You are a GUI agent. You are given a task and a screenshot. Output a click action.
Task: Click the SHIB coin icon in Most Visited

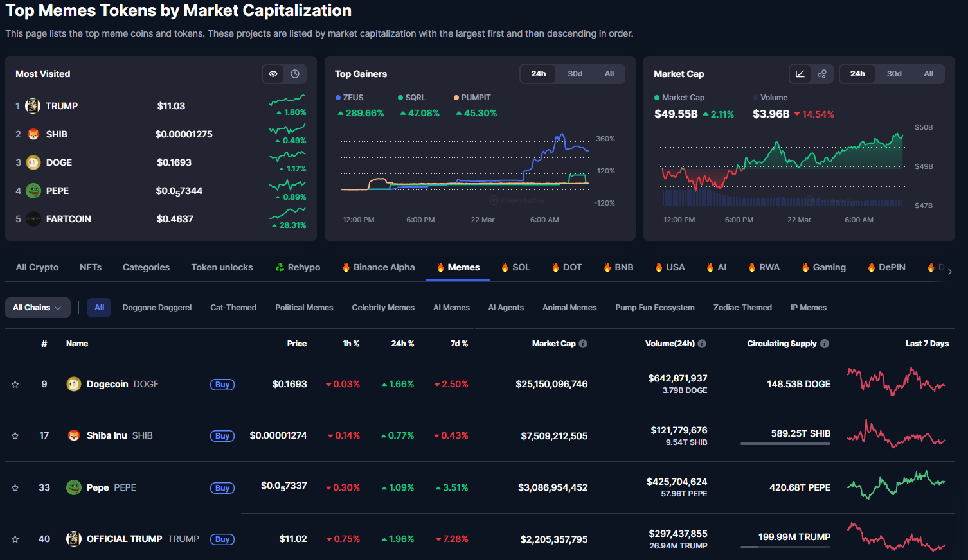(33, 134)
